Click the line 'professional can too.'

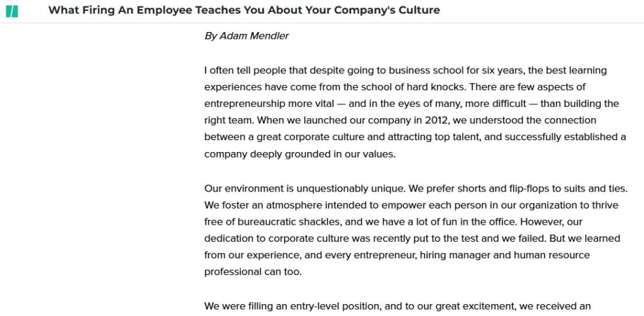point(253,272)
